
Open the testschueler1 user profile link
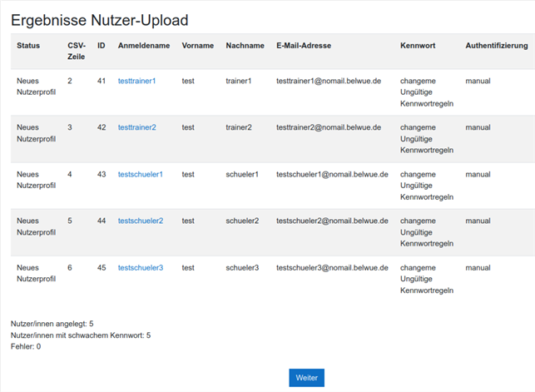140,175
